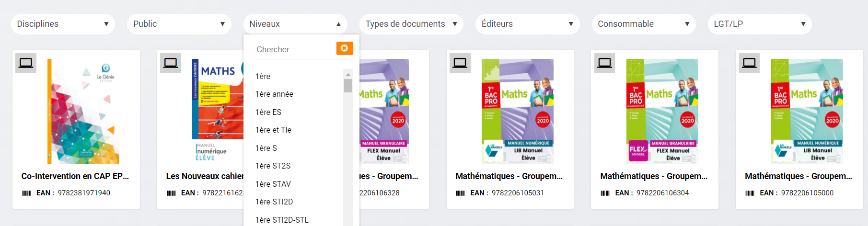The height and width of the screenshot is (226, 868).
Task: Select the 1ère ES level option
Action: point(268,112)
